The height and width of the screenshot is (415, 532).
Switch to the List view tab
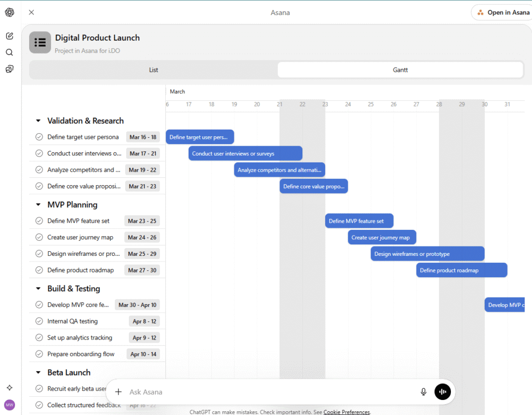[x=152, y=69]
